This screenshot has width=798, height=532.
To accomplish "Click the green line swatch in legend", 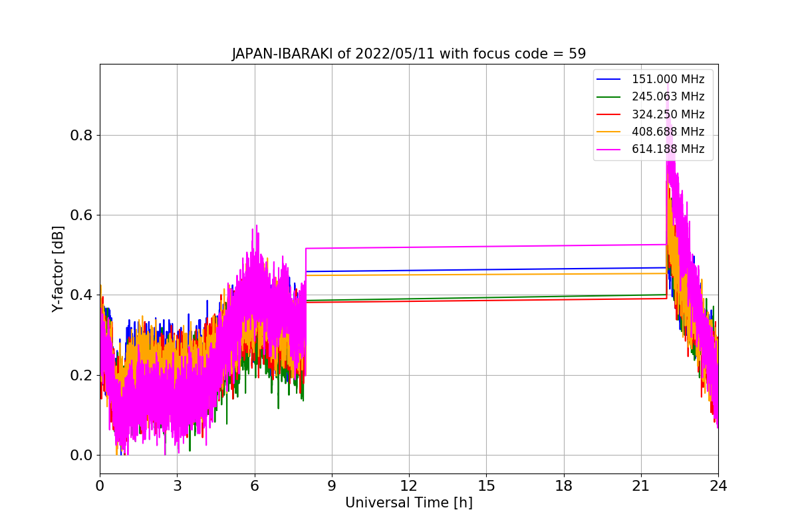I will coord(610,97).
